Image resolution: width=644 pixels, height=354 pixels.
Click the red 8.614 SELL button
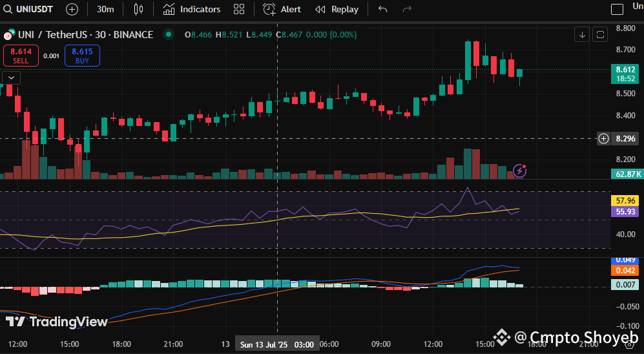pos(21,56)
